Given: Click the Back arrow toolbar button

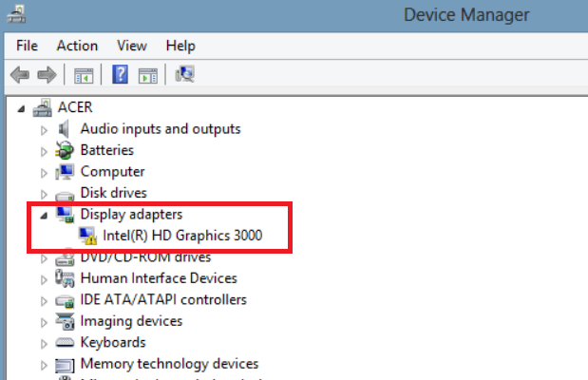Looking at the screenshot, I should [20, 75].
